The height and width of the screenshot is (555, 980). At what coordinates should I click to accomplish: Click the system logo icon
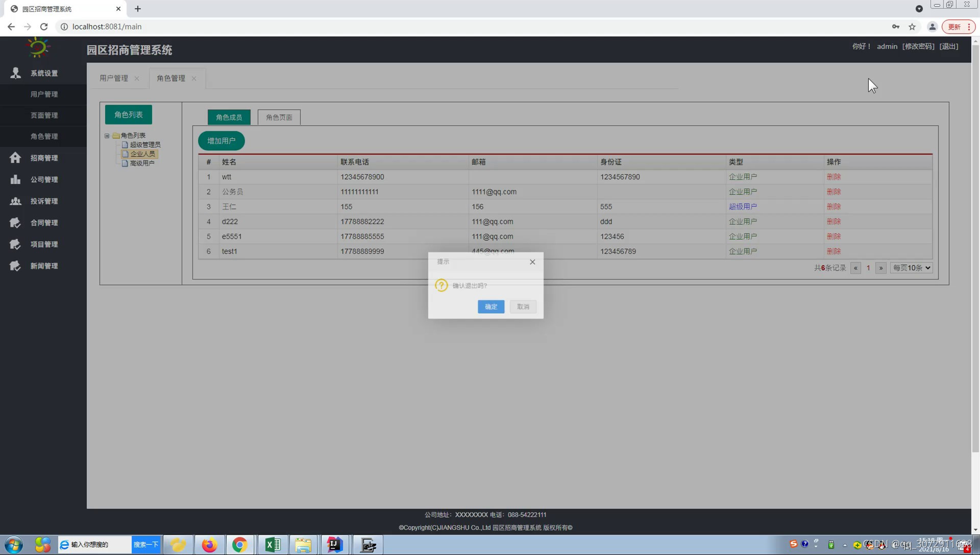click(x=38, y=47)
